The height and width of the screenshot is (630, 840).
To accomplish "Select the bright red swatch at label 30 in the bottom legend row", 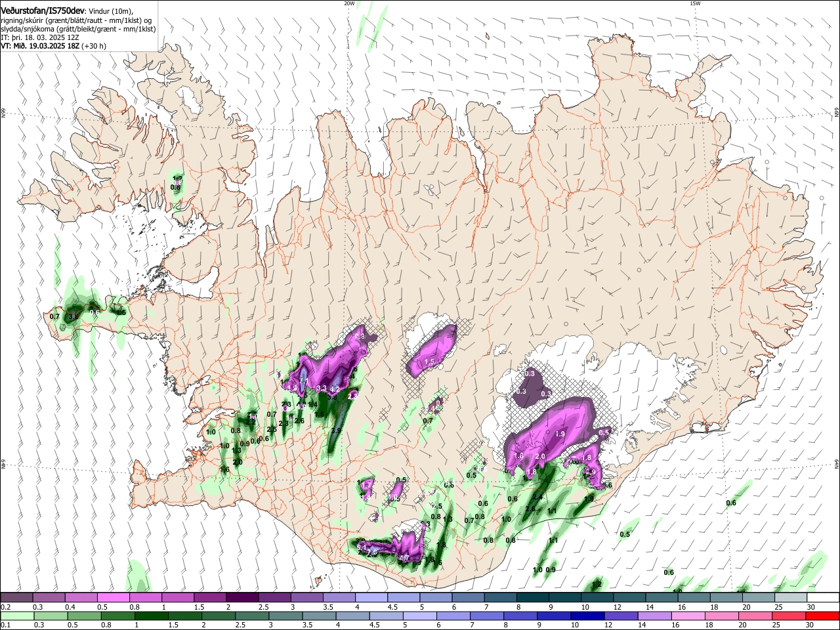I will click(x=822, y=616).
